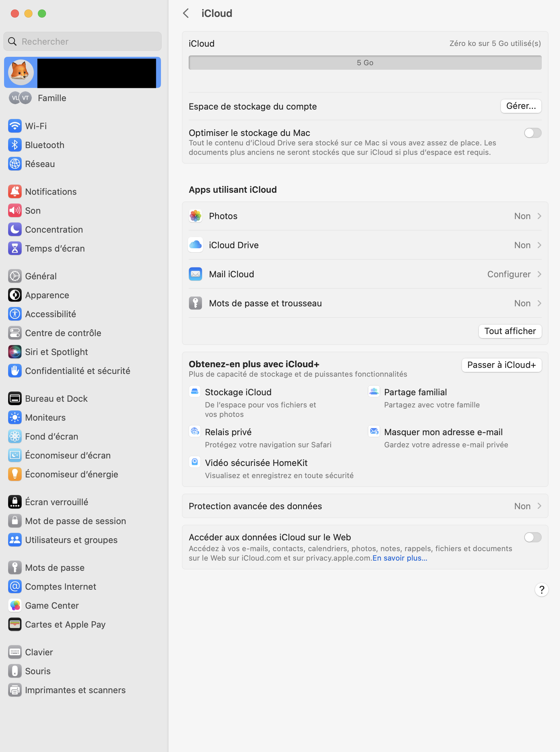Click the Apparence icon
This screenshot has width=560, height=752.
15,295
